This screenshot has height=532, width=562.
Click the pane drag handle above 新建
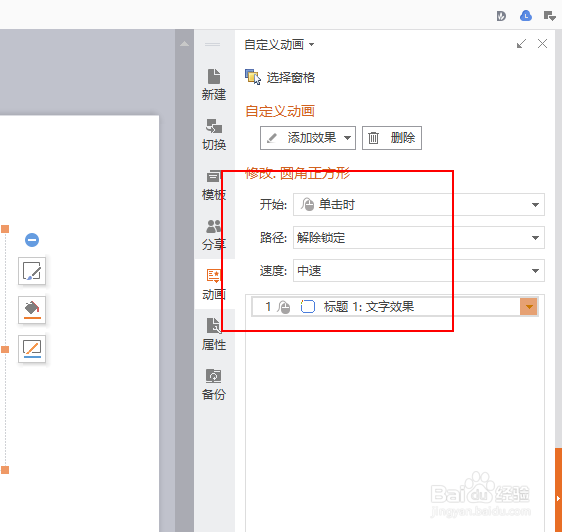click(213, 44)
